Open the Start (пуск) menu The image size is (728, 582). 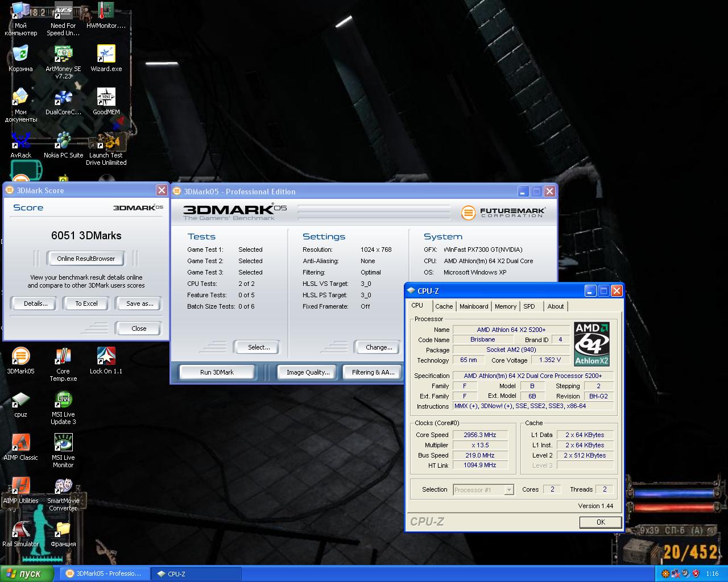(x=27, y=573)
